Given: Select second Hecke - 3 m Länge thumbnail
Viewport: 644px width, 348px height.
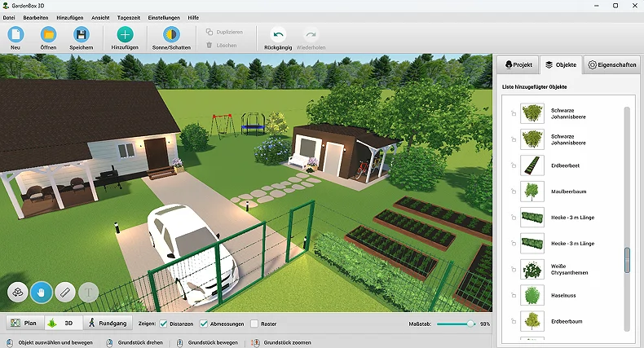Looking at the screenshot, I should (x=532, y=244).
